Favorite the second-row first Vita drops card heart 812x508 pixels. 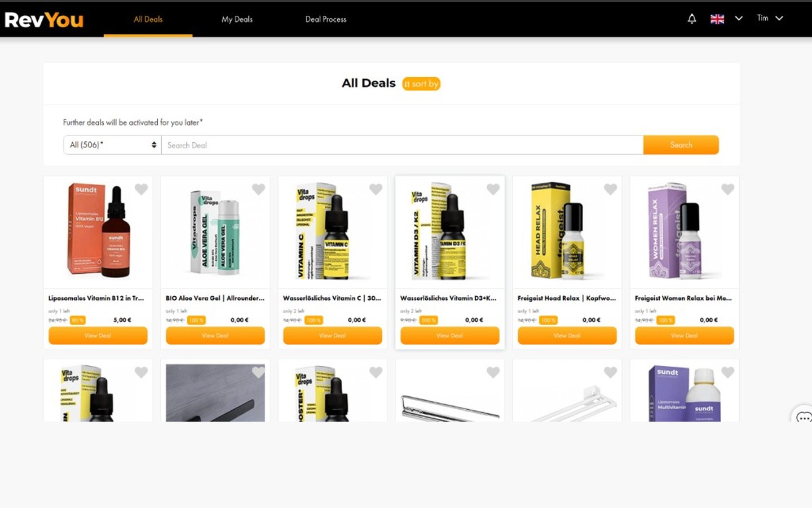click(142, 372)
